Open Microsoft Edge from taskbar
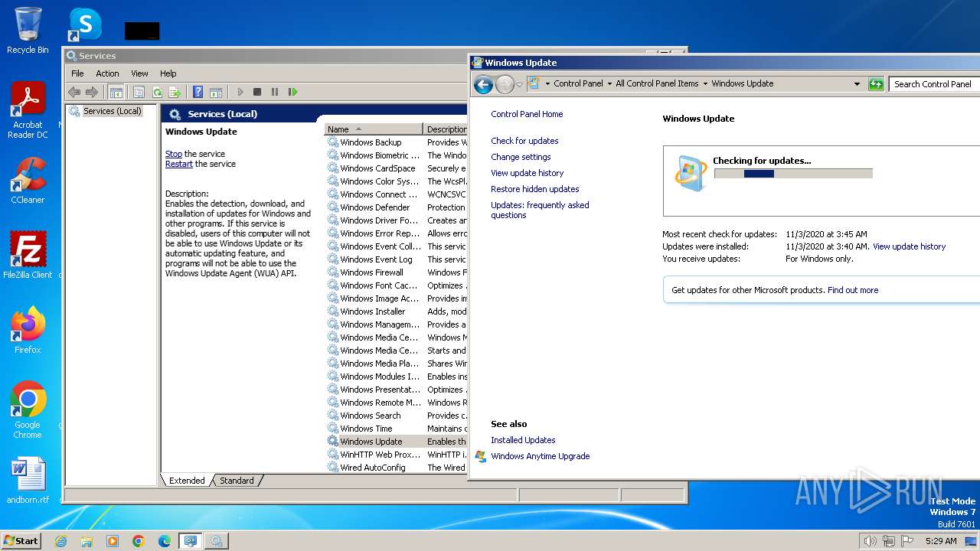Viewport: 980px width, 551px height. (165, 541)
